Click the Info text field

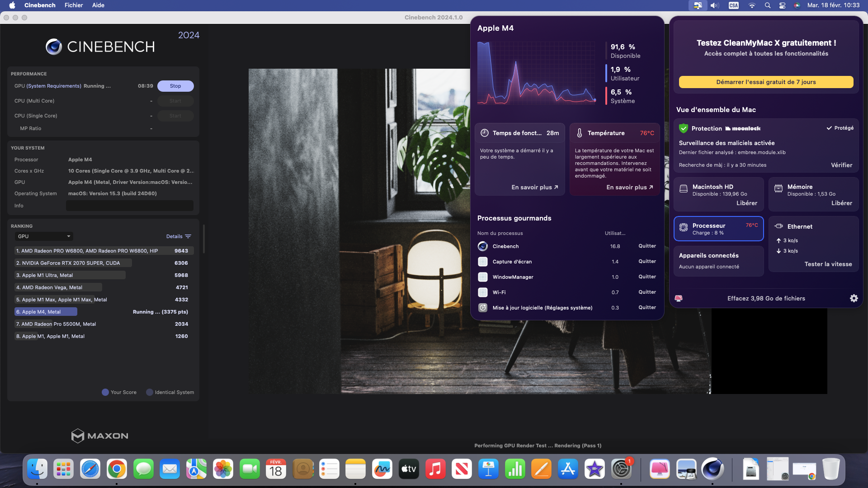pyautogui.click(x=130, y=206)
